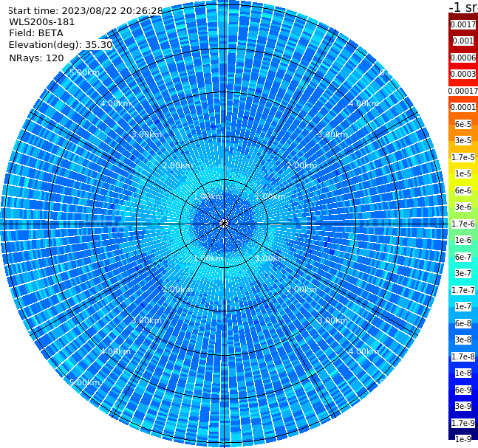Pick the 1e-8 scale value
The width and height of the screenshot is (478, 448).
pyautogui.click(x=463, y=373)
